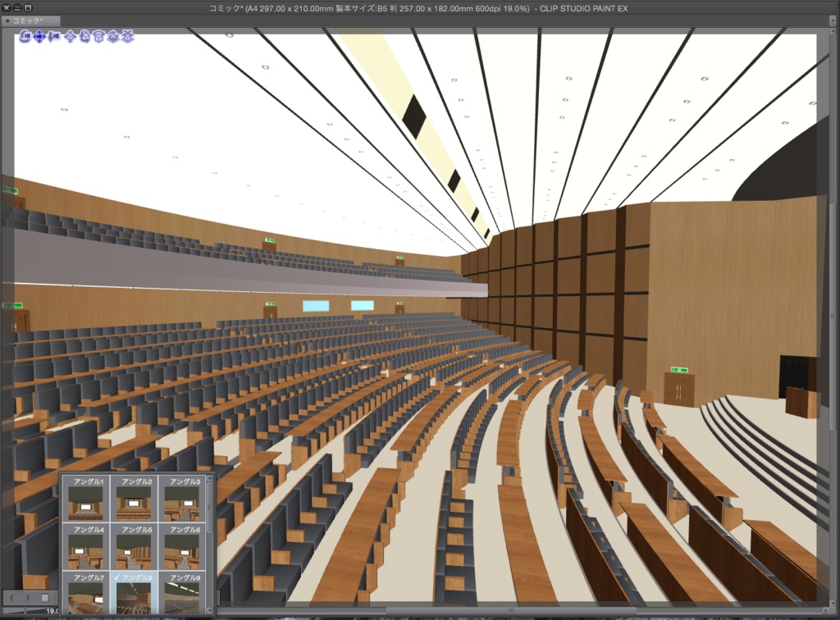This screenshot has width=840, height=620.
Task: Select the object rotate-over-top cube icon
Action: click(98, 37)
